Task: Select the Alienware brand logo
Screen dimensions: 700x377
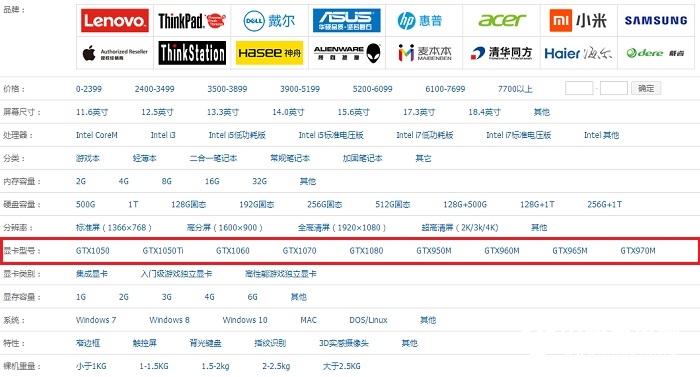Action: [x=347, y=53]
